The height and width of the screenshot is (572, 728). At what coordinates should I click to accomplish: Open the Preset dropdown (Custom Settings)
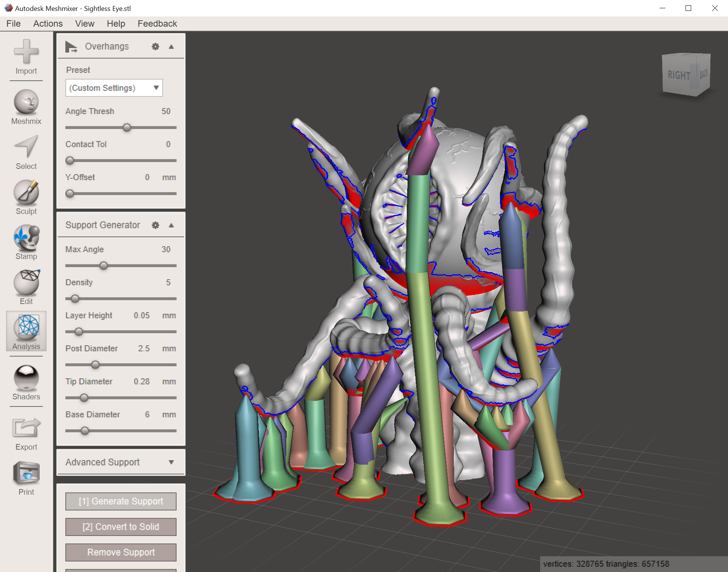coord(114,88)
